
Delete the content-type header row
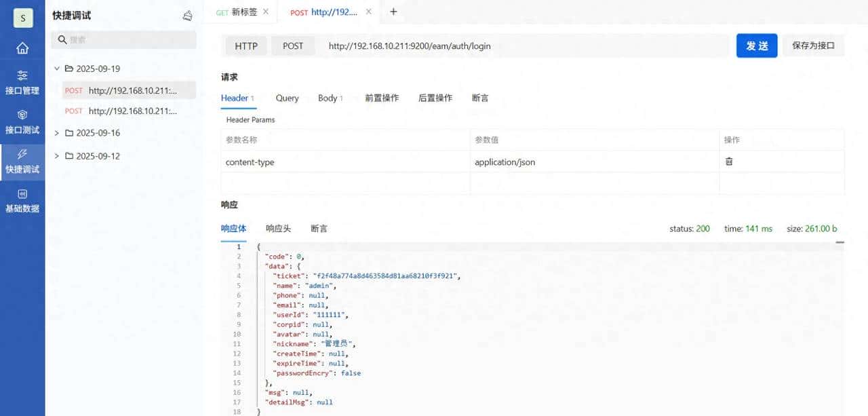729,162
